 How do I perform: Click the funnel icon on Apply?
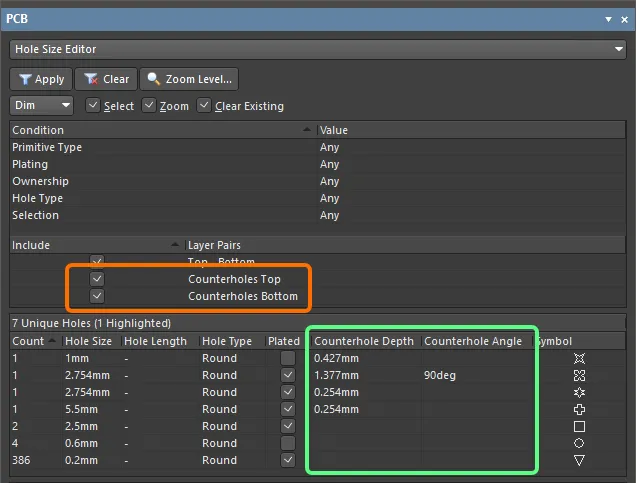point(25,79)
